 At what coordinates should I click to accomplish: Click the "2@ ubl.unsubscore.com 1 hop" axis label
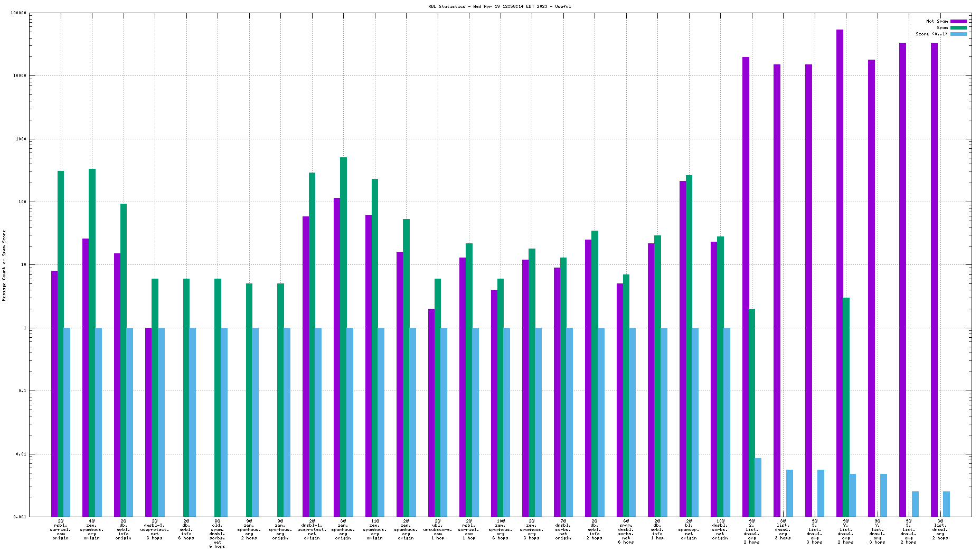438,529
